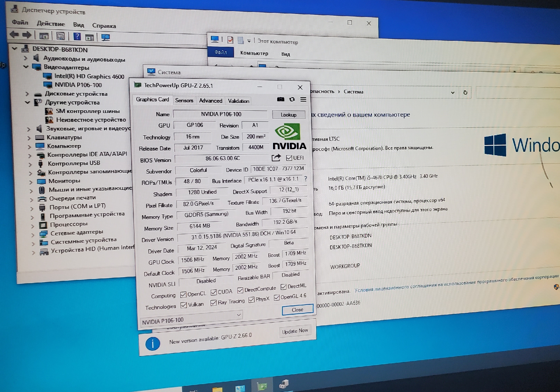Viewport: 560px width, 392px height.
Task: Open Действие menu in Device Manager
Action: click(51, 24)
